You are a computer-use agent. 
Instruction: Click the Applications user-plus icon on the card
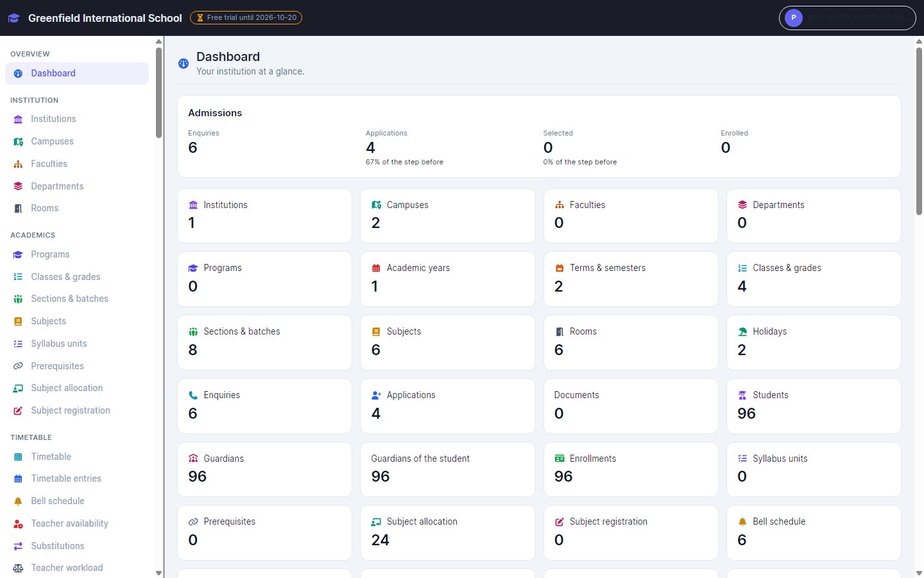click(376, 396)
